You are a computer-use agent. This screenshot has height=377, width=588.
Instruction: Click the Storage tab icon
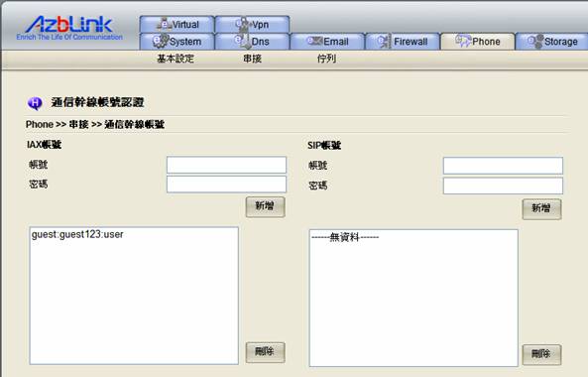(535, 41)
